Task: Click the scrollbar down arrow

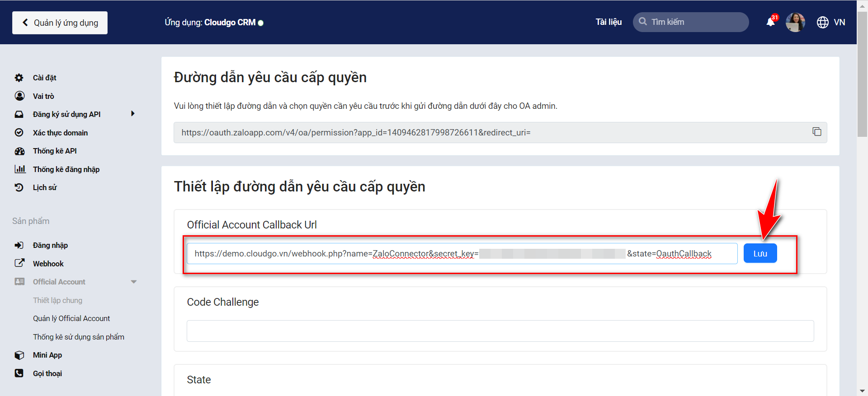Action: click(862, 391)
